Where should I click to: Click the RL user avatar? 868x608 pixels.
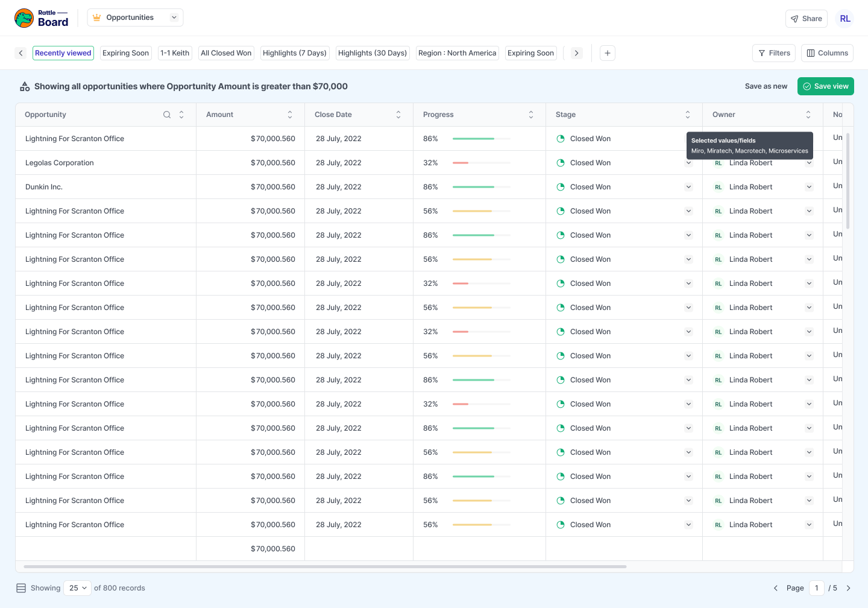point(845,19)
